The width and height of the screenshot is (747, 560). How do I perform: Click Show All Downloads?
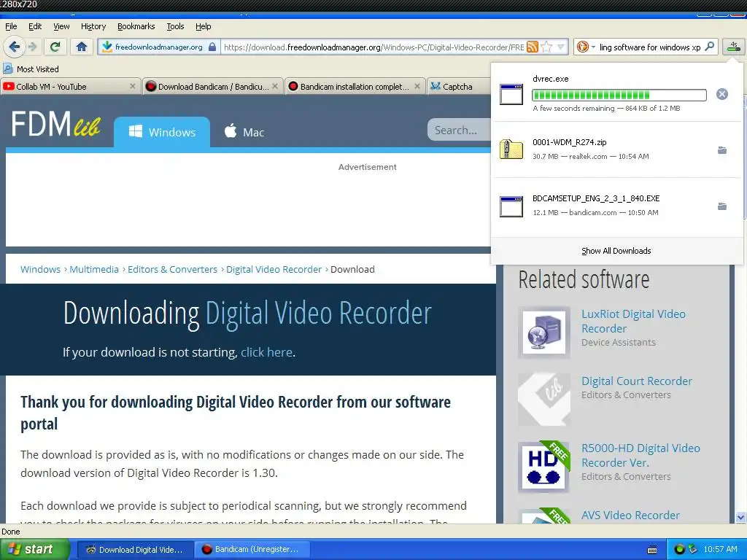[616, 251]
